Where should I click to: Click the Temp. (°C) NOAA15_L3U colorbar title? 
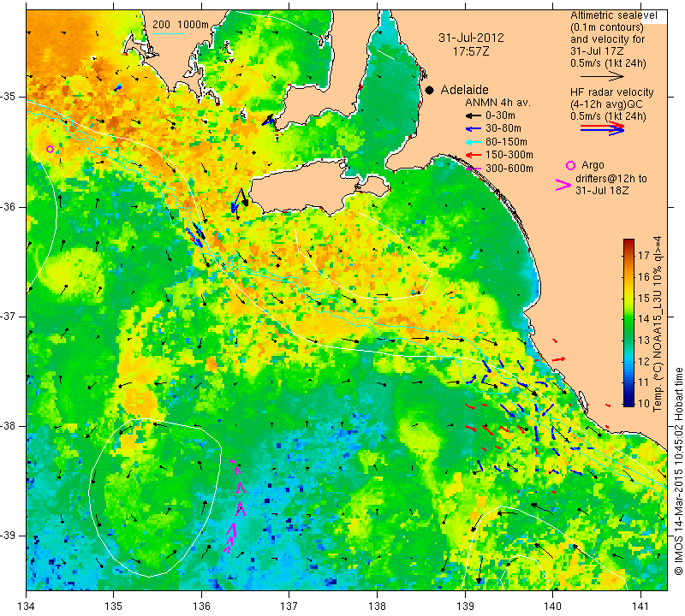click(x=658, y=323)
